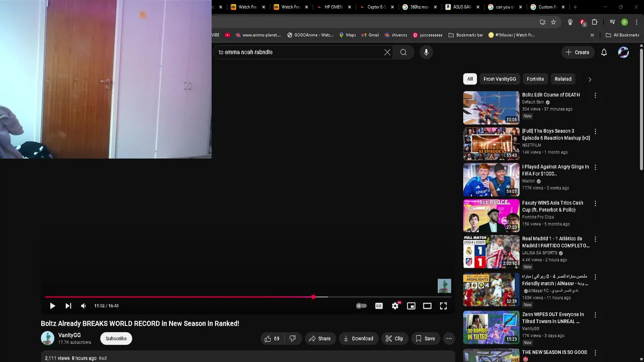
Task: Enter fullscreen mode
Action: click(443, 306)
